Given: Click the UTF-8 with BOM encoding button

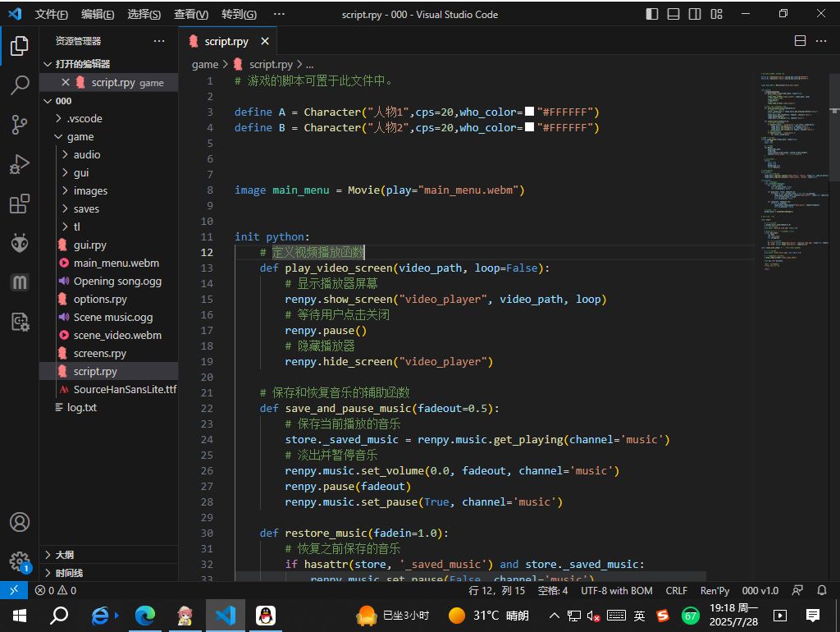Looking at the screenshot, I should tap(617, 590).
